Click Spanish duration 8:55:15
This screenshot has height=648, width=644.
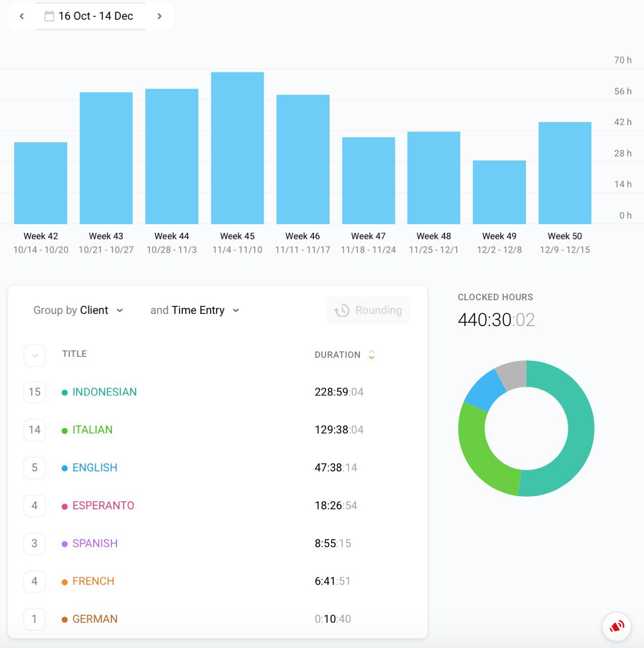pyautogui.click(x=333, y=543)
